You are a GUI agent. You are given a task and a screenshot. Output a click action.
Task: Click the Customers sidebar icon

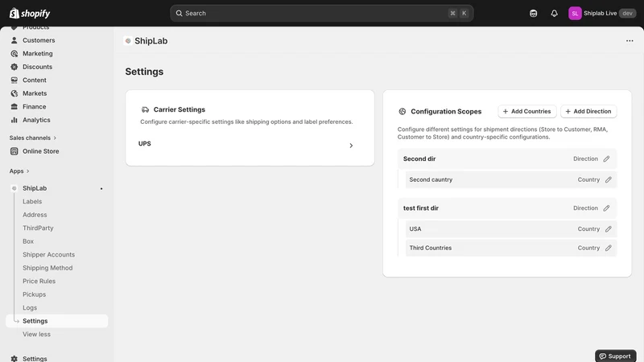coord(14,40)
